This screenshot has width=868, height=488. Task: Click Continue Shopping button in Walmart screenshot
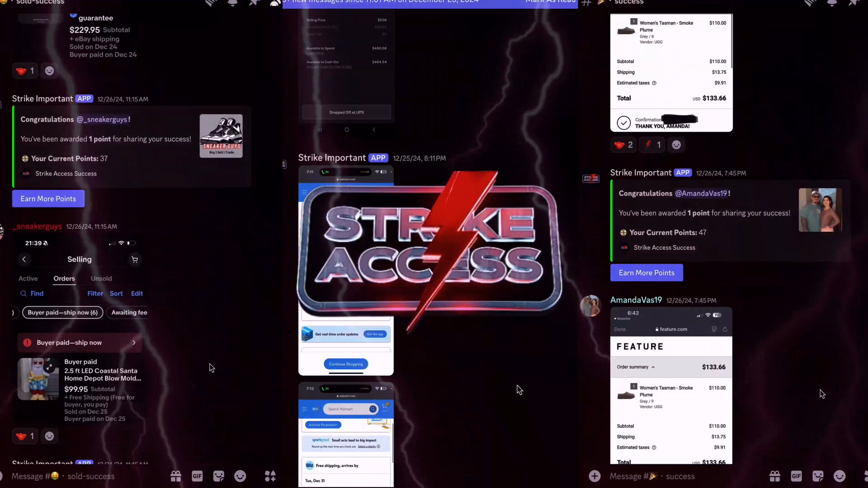coord(346,364)
